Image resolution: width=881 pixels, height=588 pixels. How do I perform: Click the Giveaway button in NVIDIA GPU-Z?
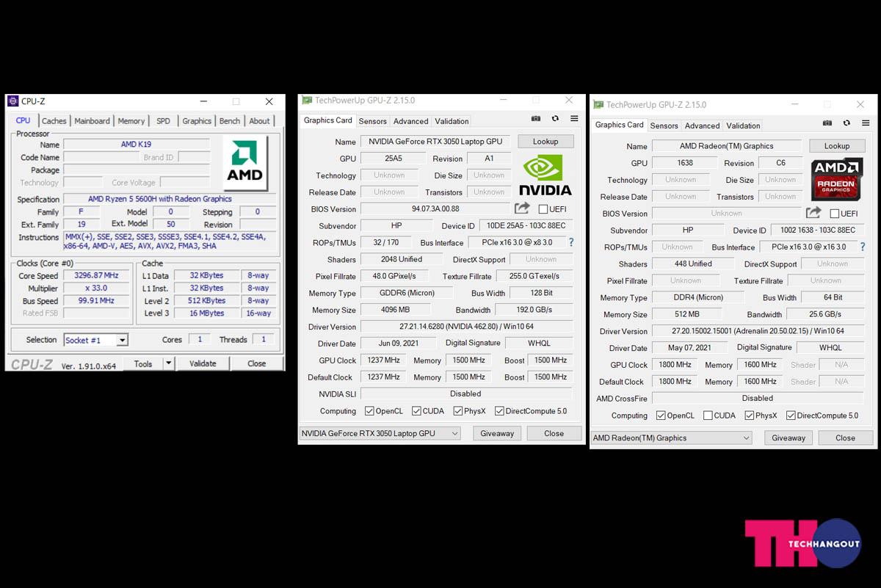(497, 433)
